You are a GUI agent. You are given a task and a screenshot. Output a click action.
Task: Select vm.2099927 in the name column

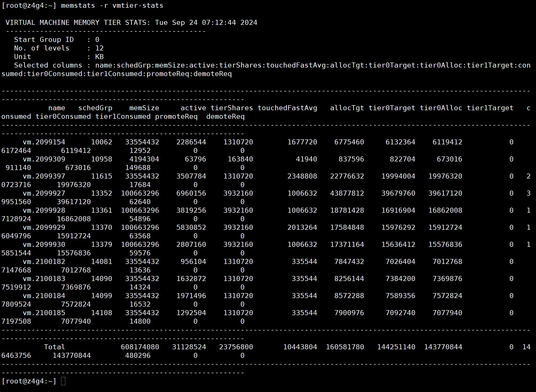(44, 193)
